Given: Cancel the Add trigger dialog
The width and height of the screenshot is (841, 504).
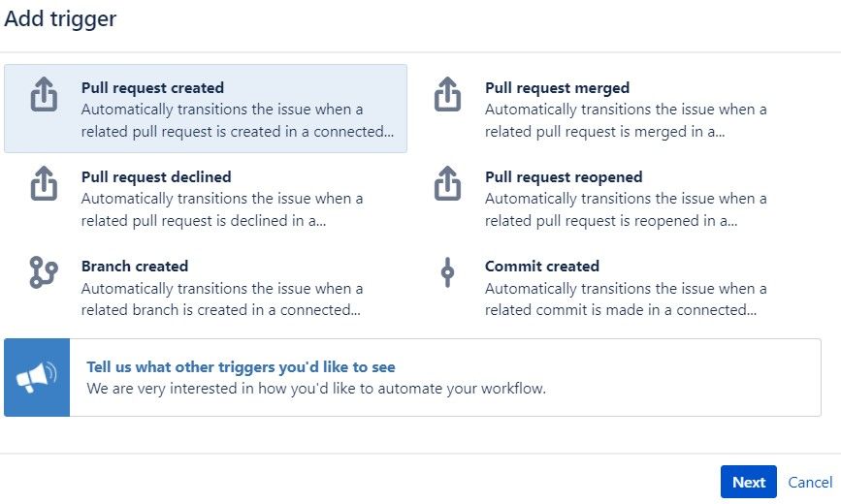Looking at the screenshot, I should [x=810, y=482].
